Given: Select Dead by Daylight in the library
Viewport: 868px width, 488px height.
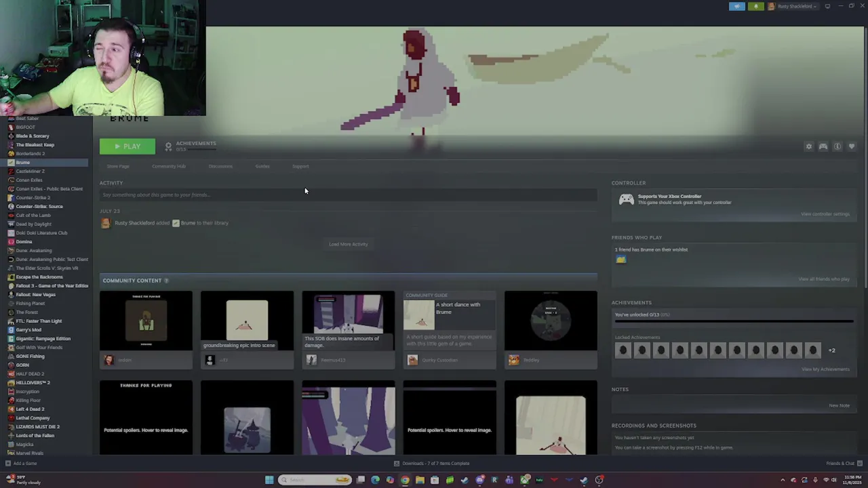Looking at the screenshot, I should [x=33, y=224].
